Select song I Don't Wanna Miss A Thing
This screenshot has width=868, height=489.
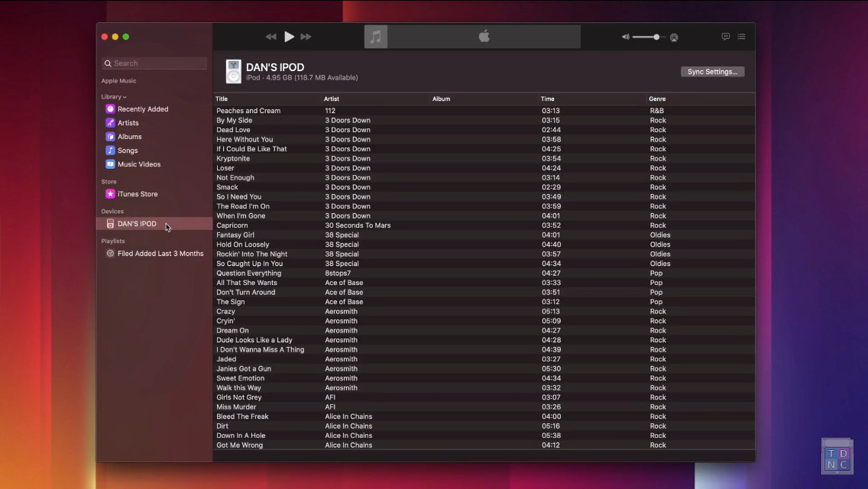pyautogui.click(x=261, y=349)
